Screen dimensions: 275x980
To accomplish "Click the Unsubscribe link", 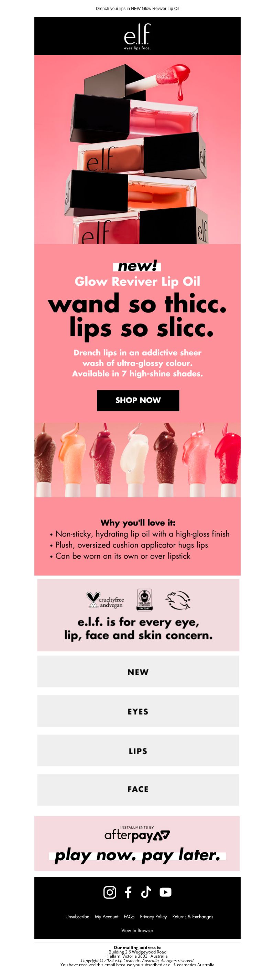I will tap(77, 916).
